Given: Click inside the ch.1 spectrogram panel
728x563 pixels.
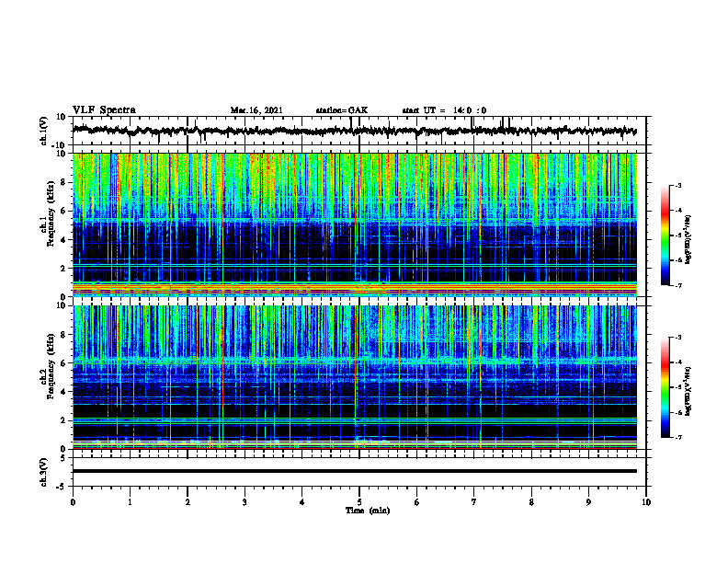Looking at the screenshot, I should click(354, 224).
